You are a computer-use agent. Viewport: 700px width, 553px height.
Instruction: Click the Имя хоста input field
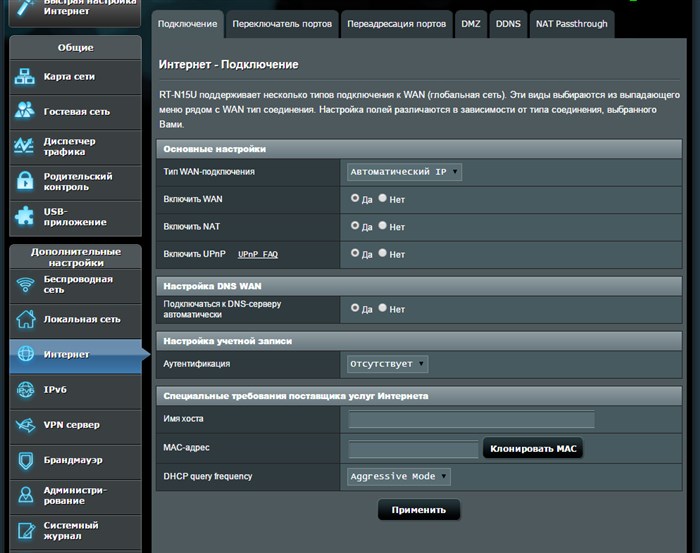(x=471, y=420)
